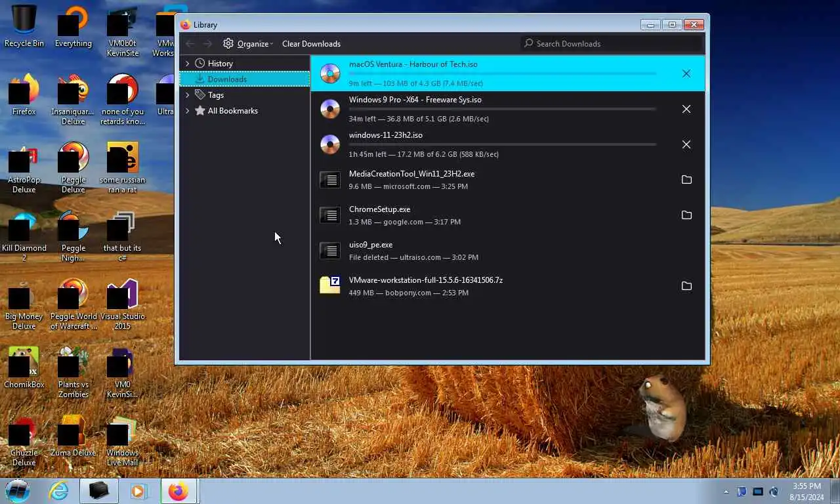Open Windows Live Mail desktop shortcut
The height and width of the screenshot is (504, 840).
coord(122,441)
